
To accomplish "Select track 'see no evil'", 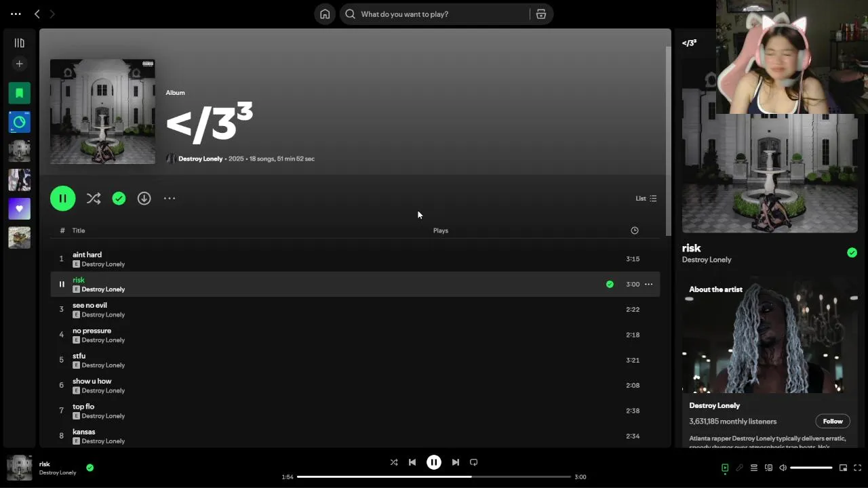I will pyautogui.click(x=355, y=310).
